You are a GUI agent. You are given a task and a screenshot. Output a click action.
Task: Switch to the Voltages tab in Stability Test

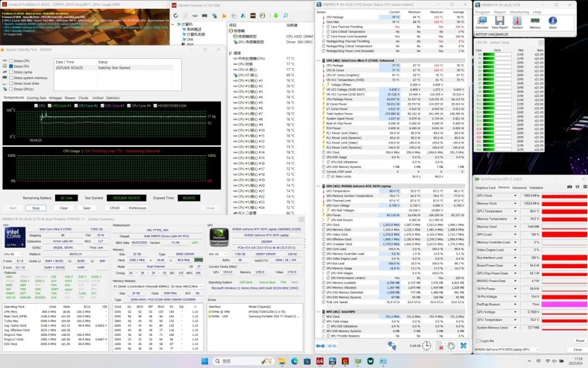(55, 98)
